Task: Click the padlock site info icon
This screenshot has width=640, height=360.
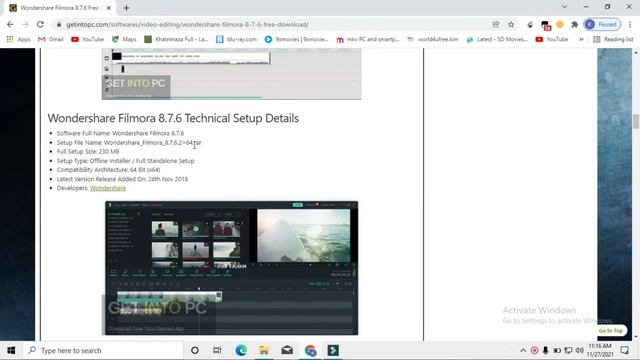Action: point(59,24)
